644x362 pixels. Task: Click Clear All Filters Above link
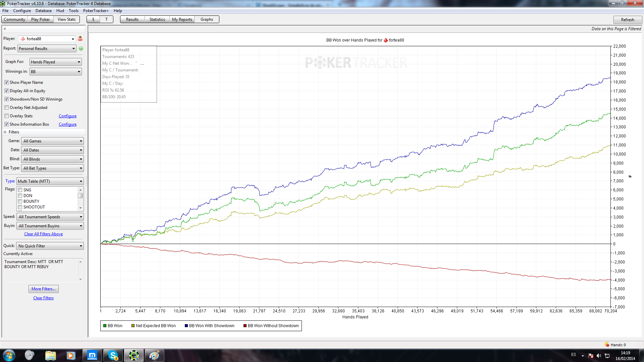(43, 234)
